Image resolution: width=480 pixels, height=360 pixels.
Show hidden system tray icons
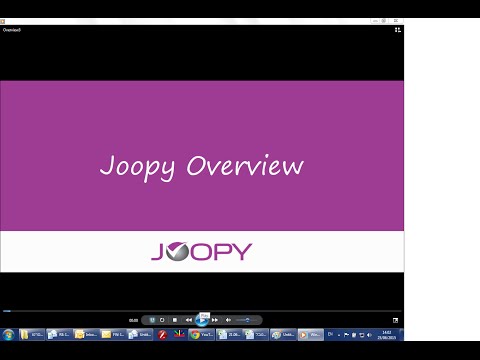[x=339, y=335]
